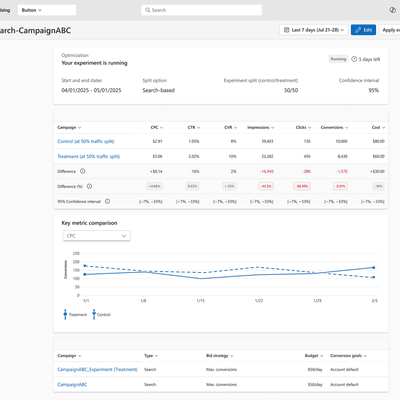Sort by Conversion goals column header

point(348,356)
